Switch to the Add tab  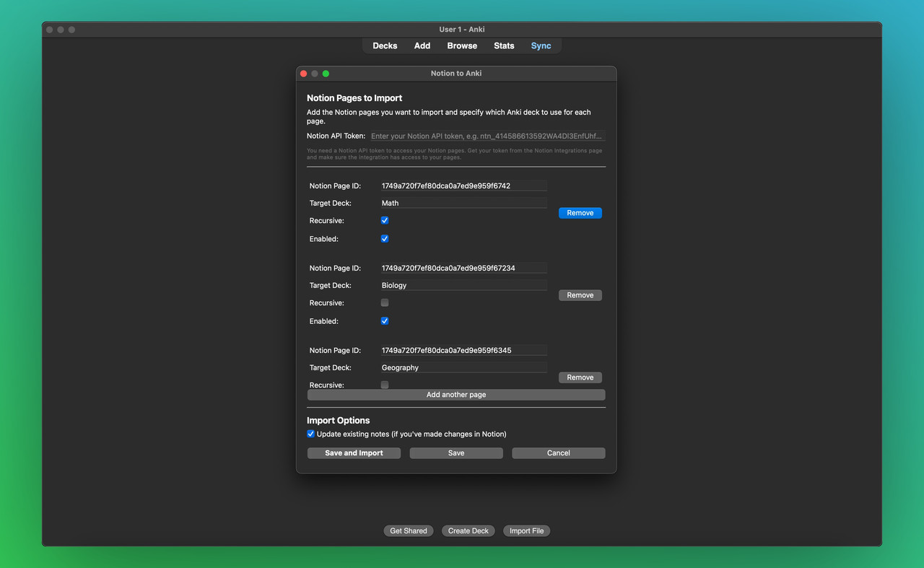(422, 45)
